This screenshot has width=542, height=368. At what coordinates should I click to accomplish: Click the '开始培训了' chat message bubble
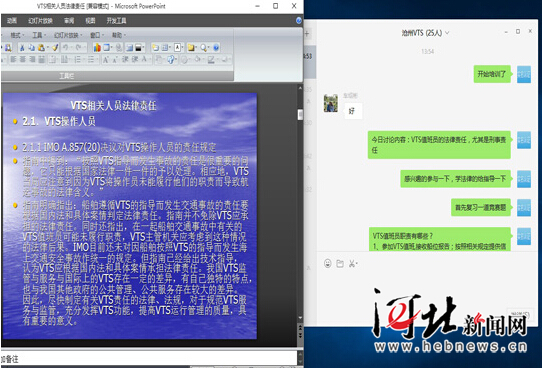click(x=492, y=74)
